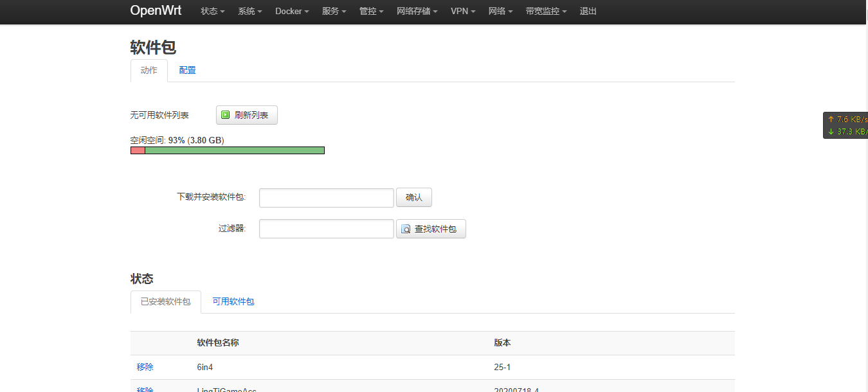The image size is (868, 392).
Task: Click the green refresh icon on 刷新列表 button
Action: tap(226, 115)
